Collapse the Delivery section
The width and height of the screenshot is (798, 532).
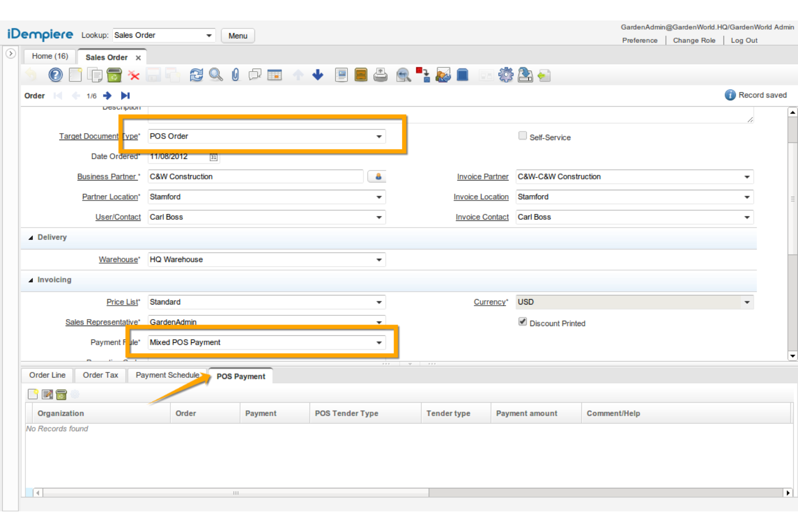click(31, 238)
